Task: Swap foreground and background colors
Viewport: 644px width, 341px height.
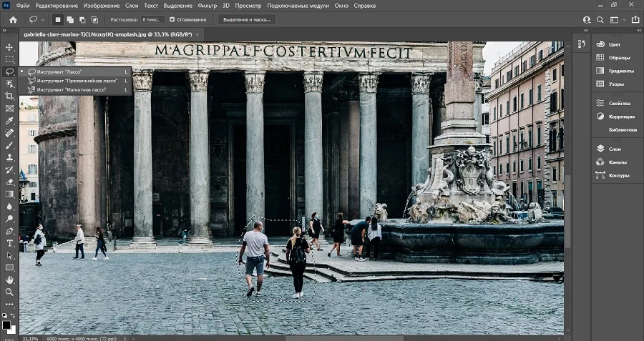Action: pos(13,315)
